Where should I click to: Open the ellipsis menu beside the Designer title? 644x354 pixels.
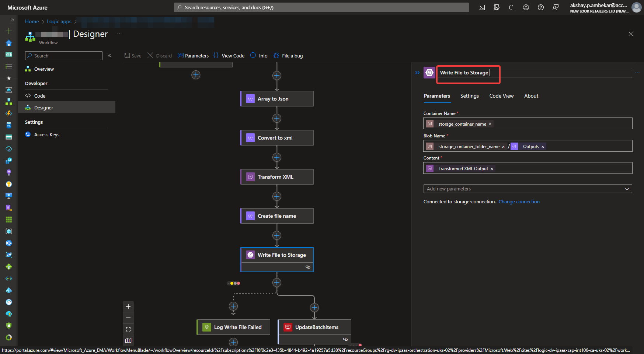click(x=119, y=34)
